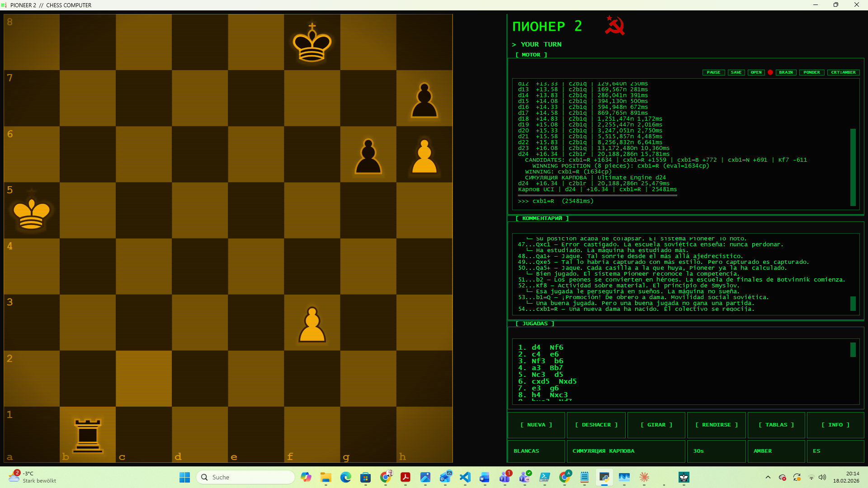Click the empty f7 square
The height and width of the screenshot is (488, 868).
pyautogui.click(x=312, y=98)
